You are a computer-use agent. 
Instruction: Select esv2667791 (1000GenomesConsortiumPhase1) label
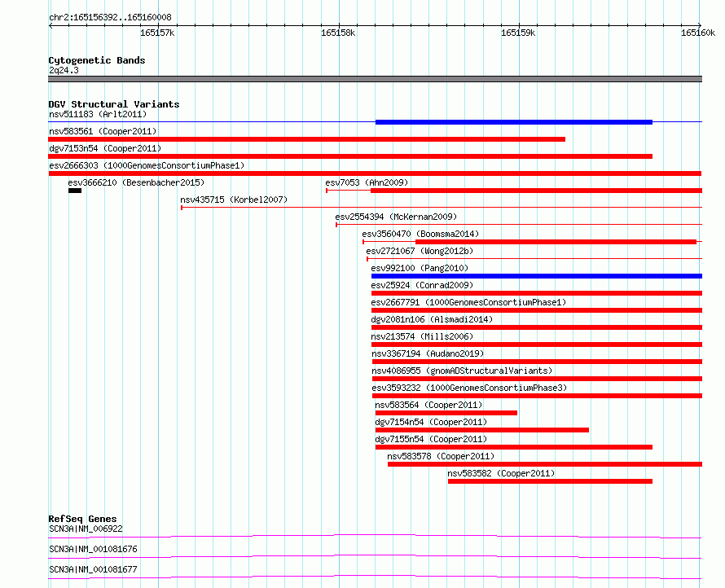click(468, 302)
